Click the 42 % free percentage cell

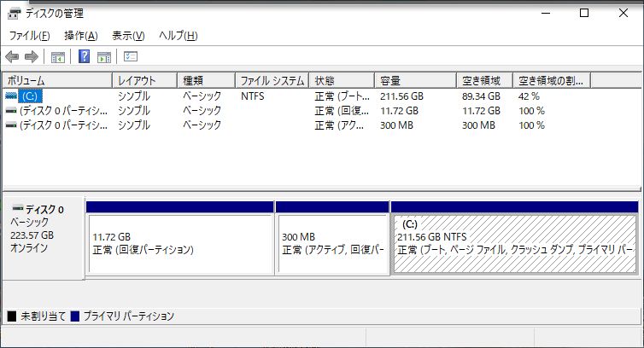(529, 96)
